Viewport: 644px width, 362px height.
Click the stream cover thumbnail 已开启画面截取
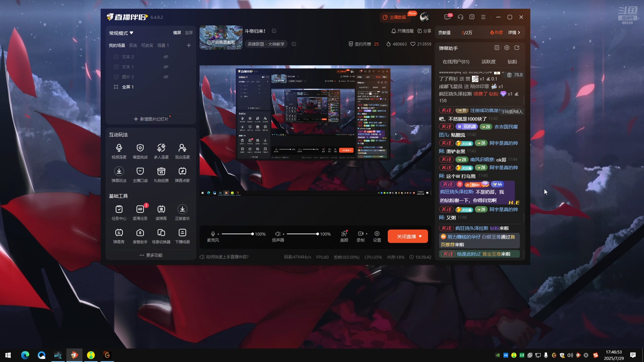[x=221, y=38]
